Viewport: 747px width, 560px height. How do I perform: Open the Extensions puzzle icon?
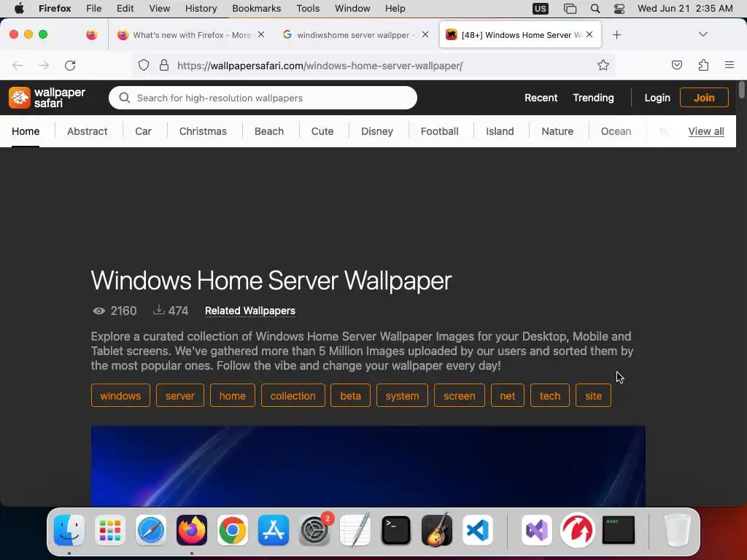(703, 65)
